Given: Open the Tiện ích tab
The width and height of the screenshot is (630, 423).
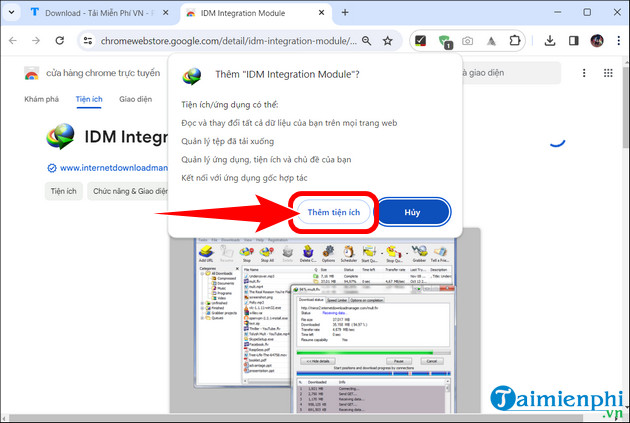Looking at the screenshot, I should (x=89, y=99).
